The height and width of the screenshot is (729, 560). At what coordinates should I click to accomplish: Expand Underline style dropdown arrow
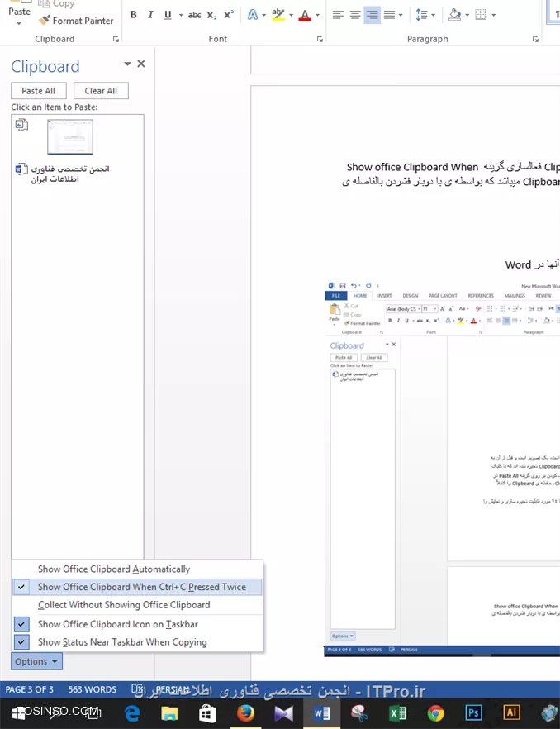click(181, 15)
